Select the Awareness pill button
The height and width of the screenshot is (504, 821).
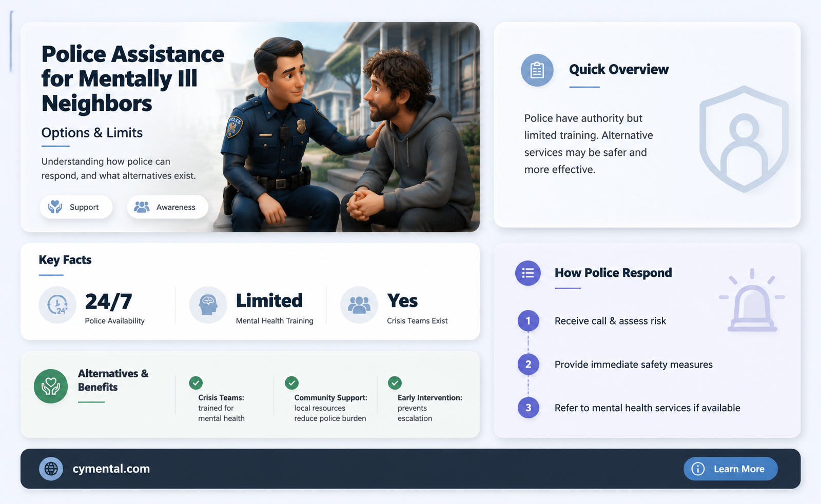coord(168,207)
